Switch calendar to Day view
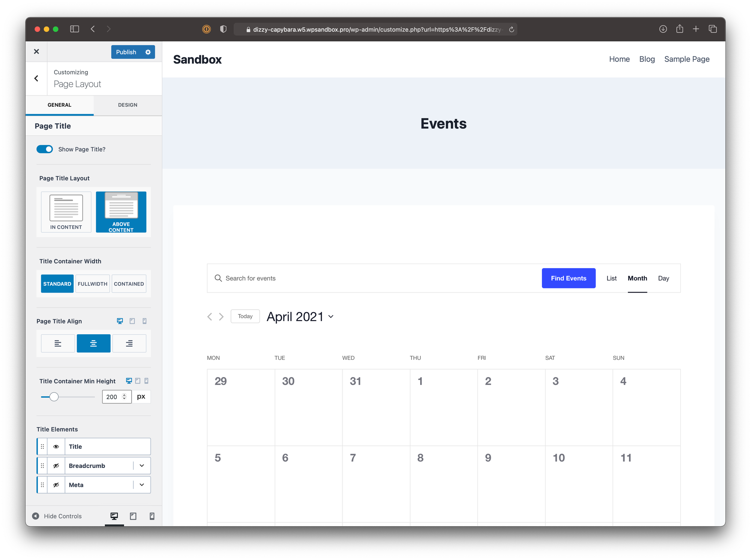751x560 pixels. pos(664,278)
